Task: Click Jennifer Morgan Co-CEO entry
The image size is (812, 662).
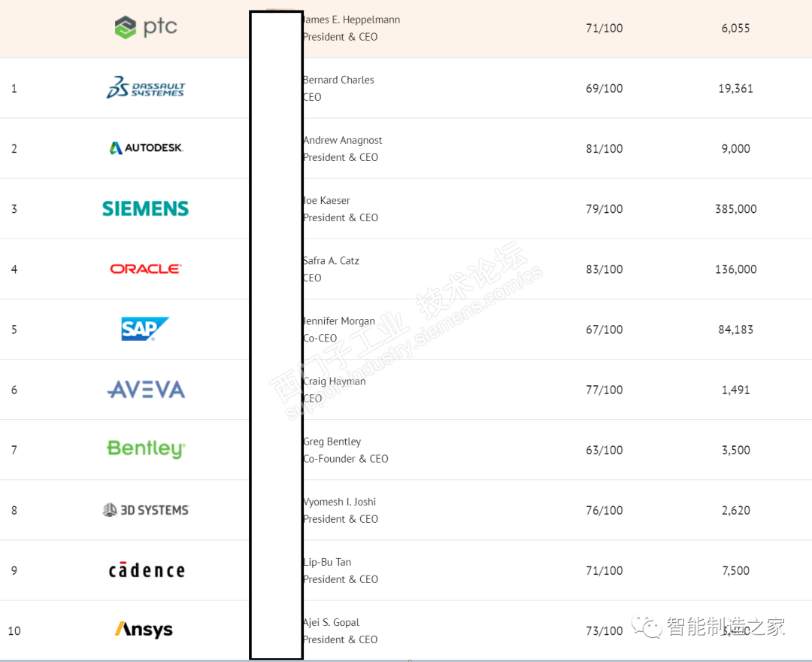Action: 340,321
